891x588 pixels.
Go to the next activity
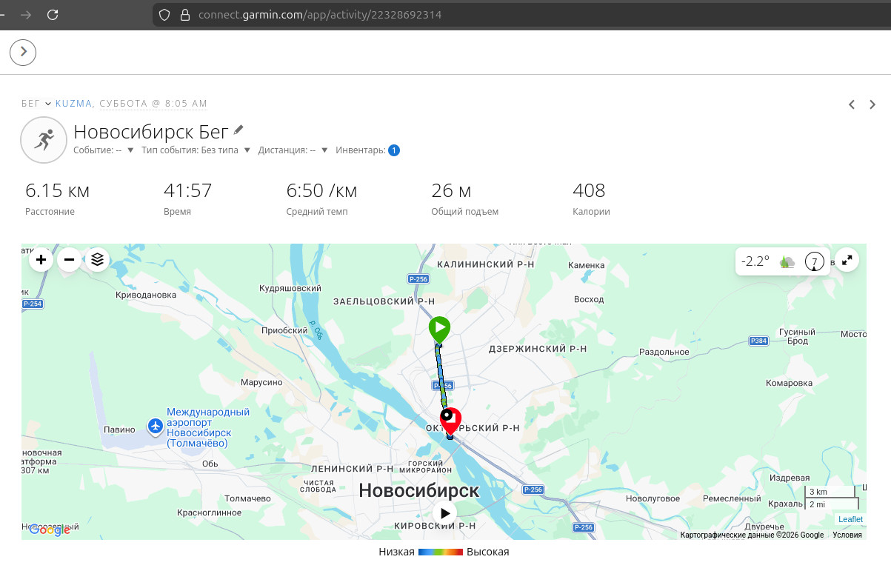pos(873,104)
